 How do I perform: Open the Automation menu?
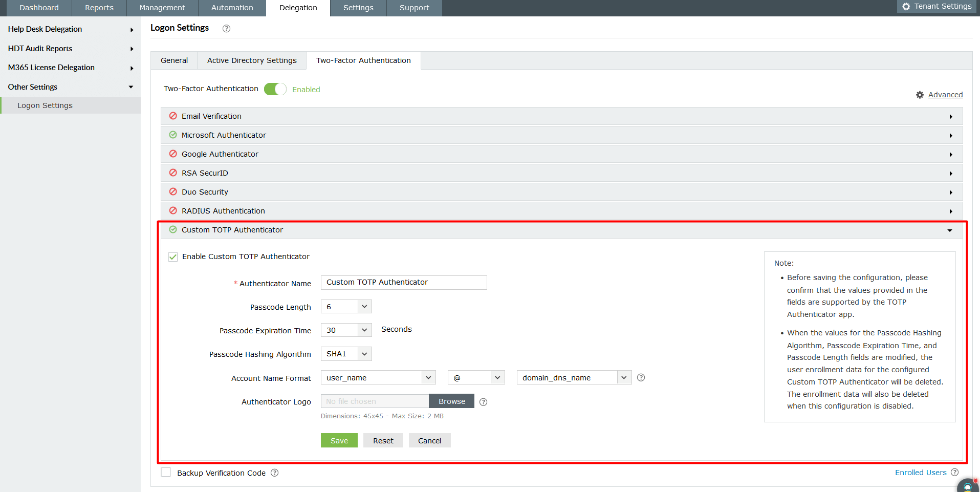(232, 8)
